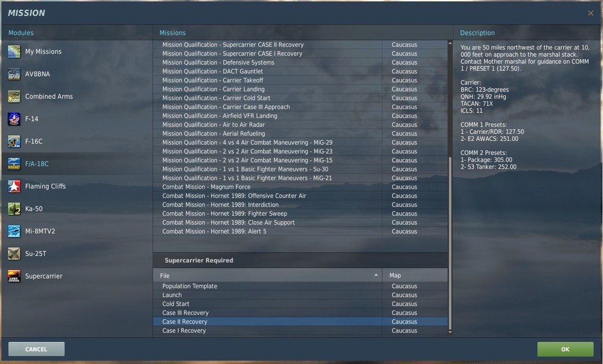The width and height of the screenshot is (603, 364).
Task: Click the Flaming Cliffs label
Action: click(x=45, y=186)
